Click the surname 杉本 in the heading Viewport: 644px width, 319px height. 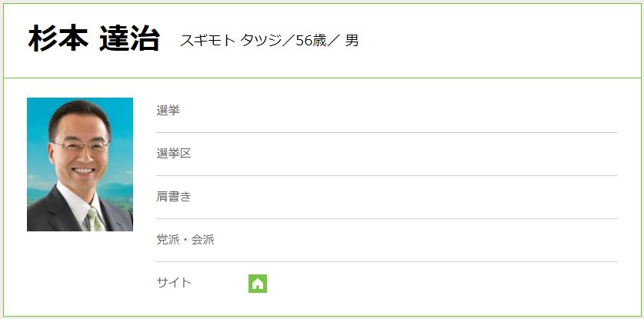coord(58,39)
